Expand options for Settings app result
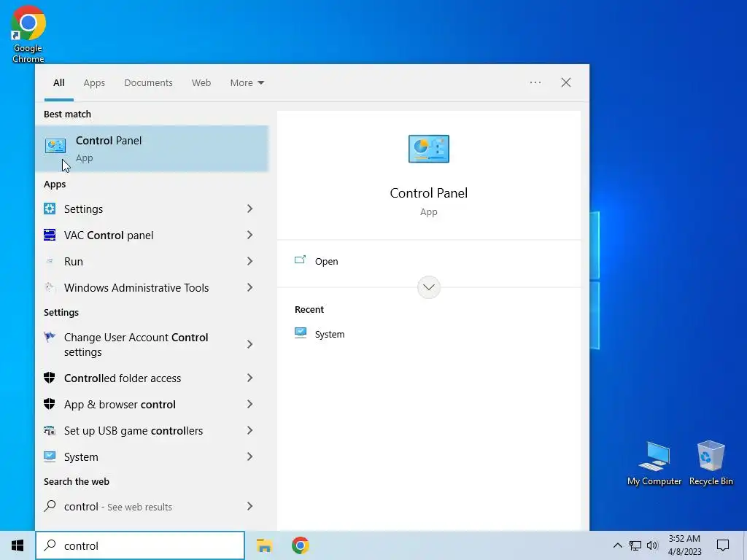The height and width of the screenshot is (560, 747). (249, 209)
